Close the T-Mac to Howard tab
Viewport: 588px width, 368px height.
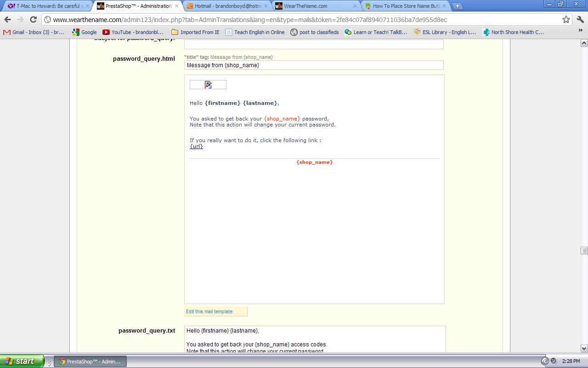click(87, 6)
